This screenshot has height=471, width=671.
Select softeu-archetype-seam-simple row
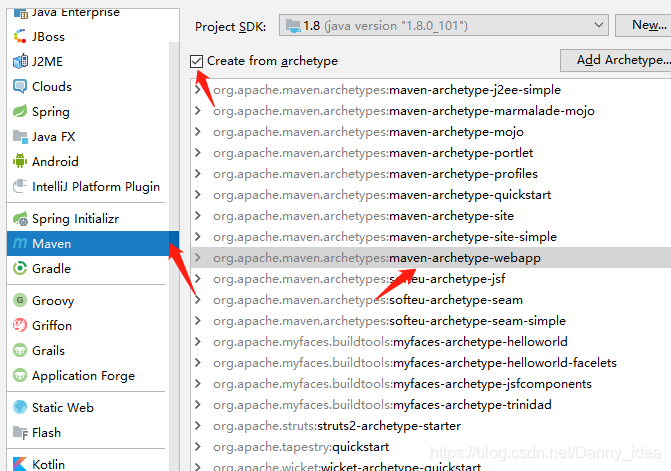(x=431, y=320)
